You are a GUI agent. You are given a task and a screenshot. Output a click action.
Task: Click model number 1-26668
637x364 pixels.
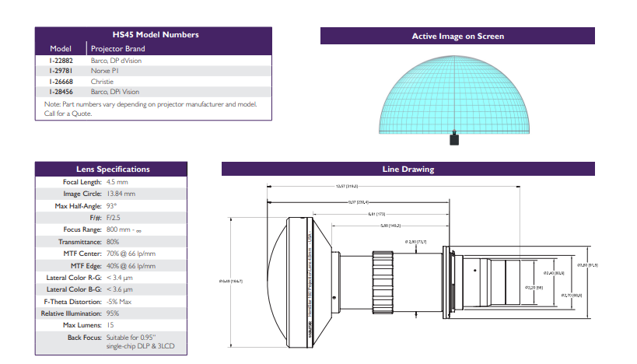(61, 82)
